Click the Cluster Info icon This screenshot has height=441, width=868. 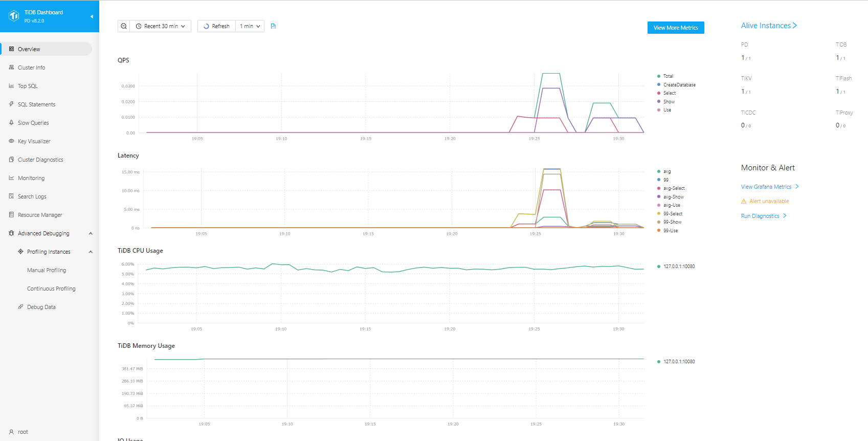11,68
